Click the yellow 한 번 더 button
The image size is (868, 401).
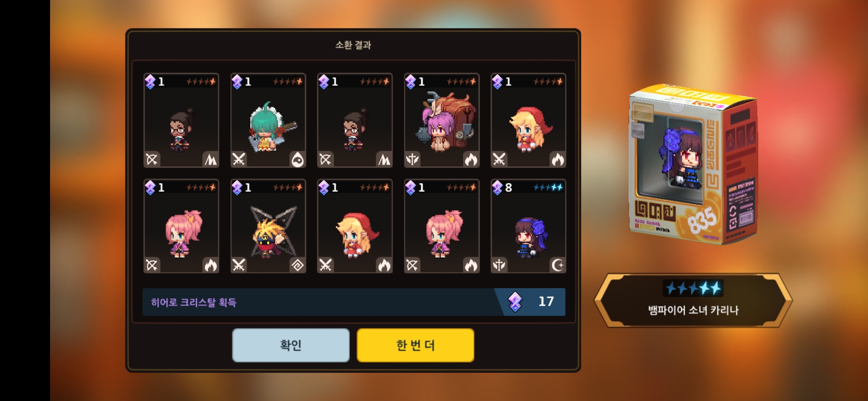click(x=415, y=345)
